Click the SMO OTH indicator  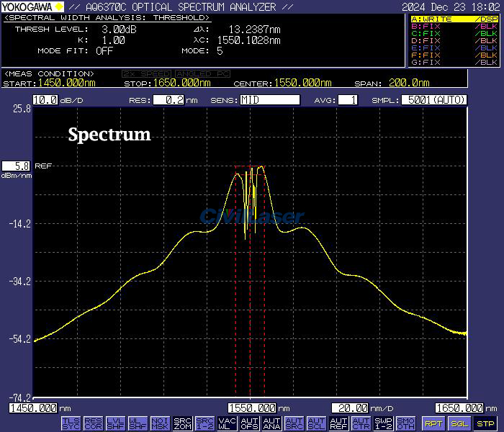point(405,423)
